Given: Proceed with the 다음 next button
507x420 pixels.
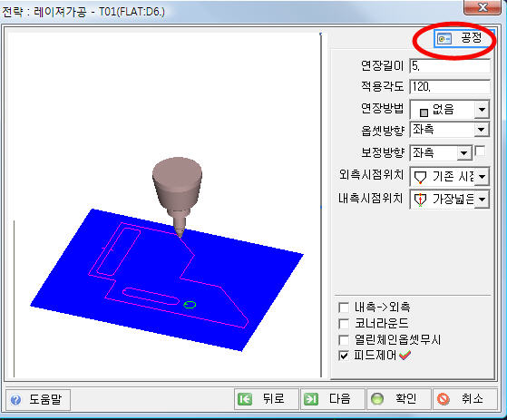Looking at the screenshot, I should (x=333, y=398).
